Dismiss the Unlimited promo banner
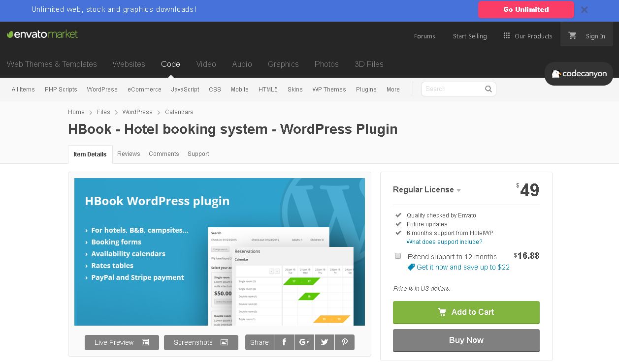This screenshot has height=364, width=619. 584,10
